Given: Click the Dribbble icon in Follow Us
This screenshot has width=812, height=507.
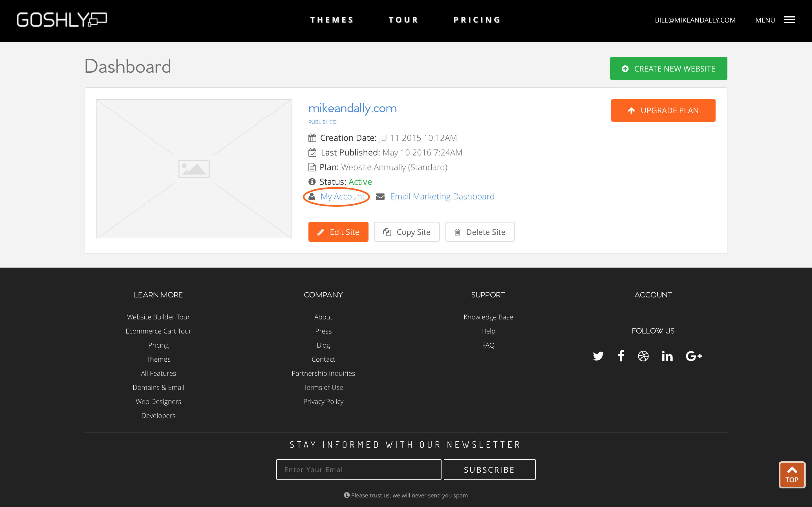Looking at the screenshot, I should coord(643,356).
